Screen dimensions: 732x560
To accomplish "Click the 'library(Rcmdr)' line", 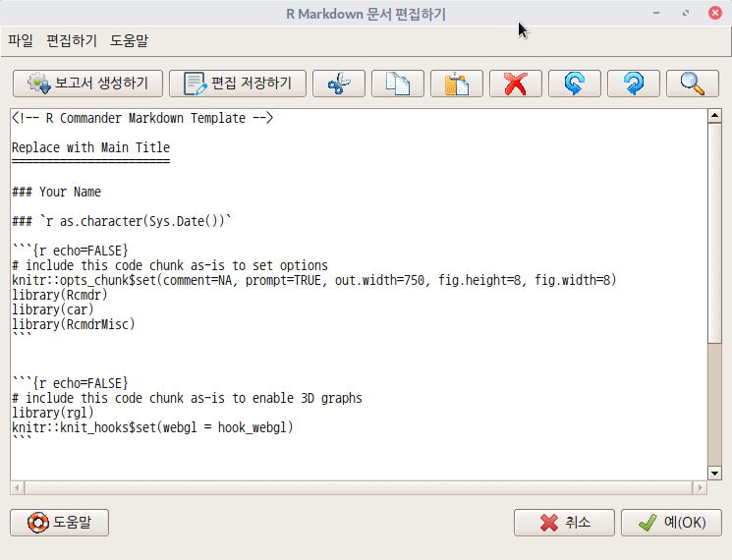I will click(x=60, y=295).
